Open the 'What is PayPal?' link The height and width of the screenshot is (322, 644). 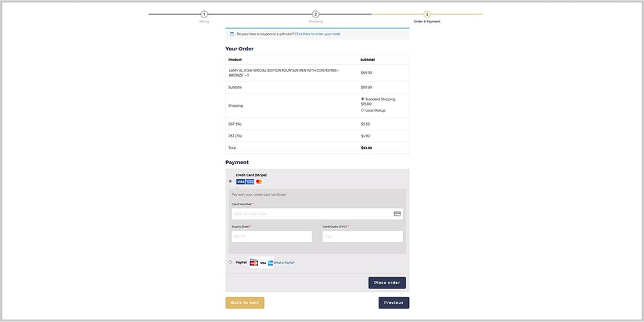(284, 263)
